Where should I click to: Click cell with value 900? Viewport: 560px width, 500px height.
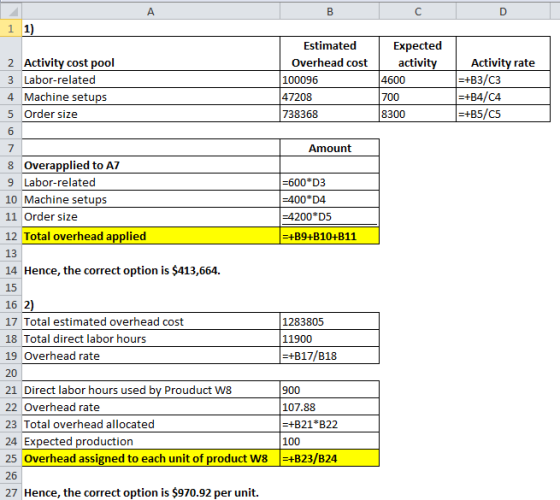pos(330,390)
